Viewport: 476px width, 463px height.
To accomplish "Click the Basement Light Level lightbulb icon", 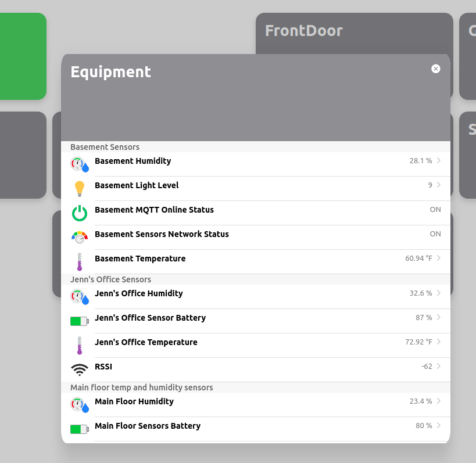I will coord(80,189).
